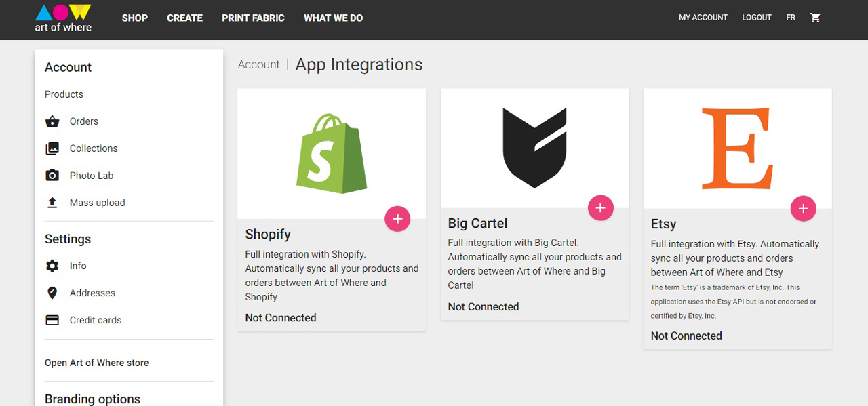
Task: Select Mass upload
Action: pyautogui.click(x=97, y=203)
